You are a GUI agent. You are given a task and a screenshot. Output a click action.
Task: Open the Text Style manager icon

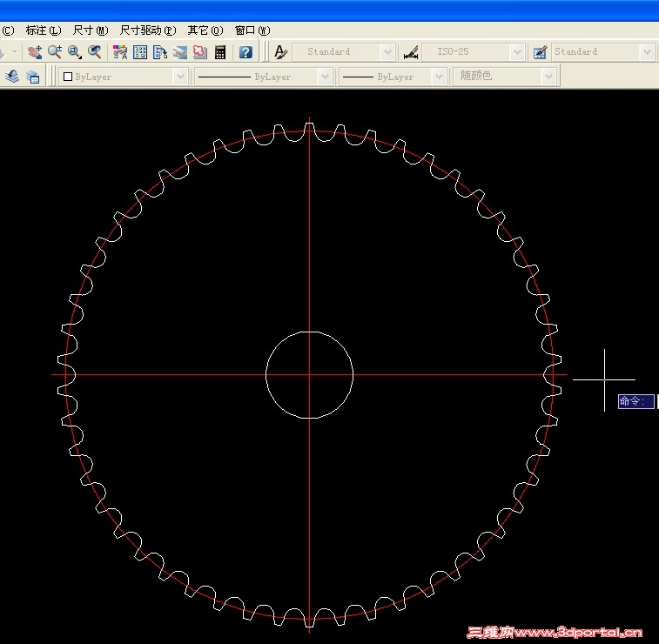click(x=280, y=52)
